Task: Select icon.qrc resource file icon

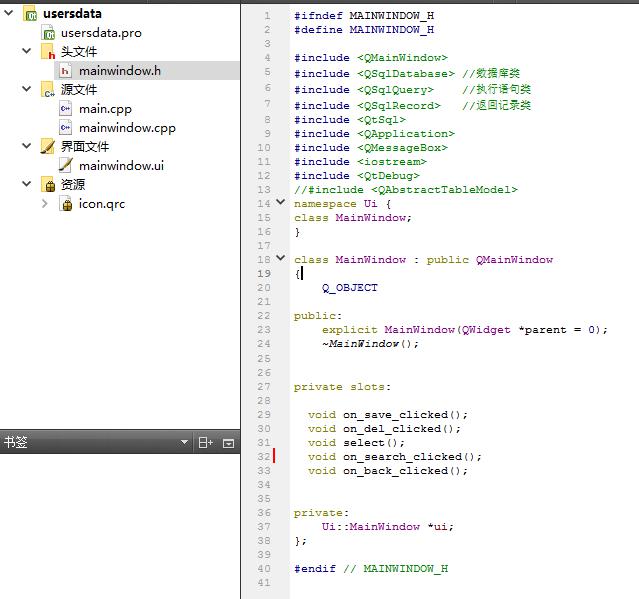Action: tap(66, 204)
